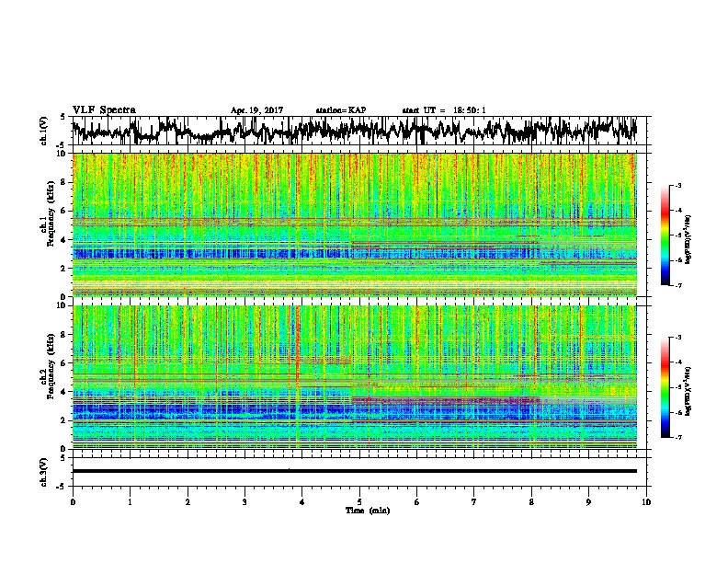Click the "7" minute tick label
728x563 pixels.
pos(474,502)
